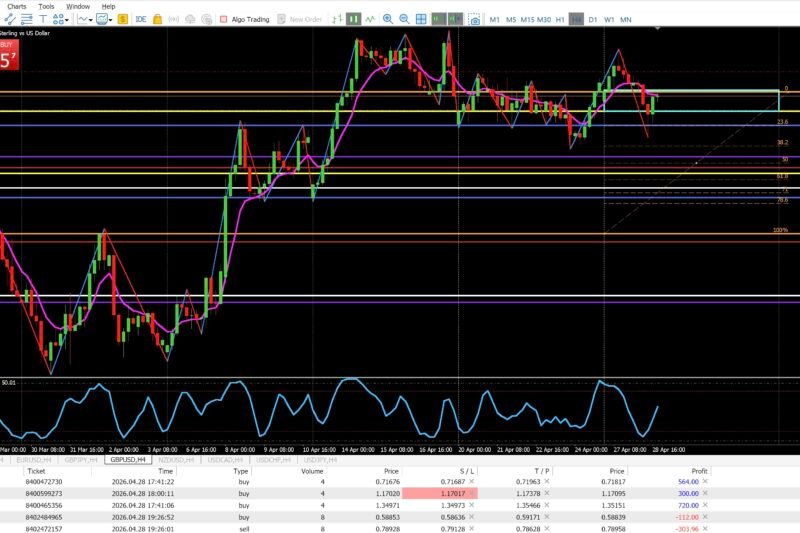Expand the shapes objects dropdown arrow

click(67, 20)
